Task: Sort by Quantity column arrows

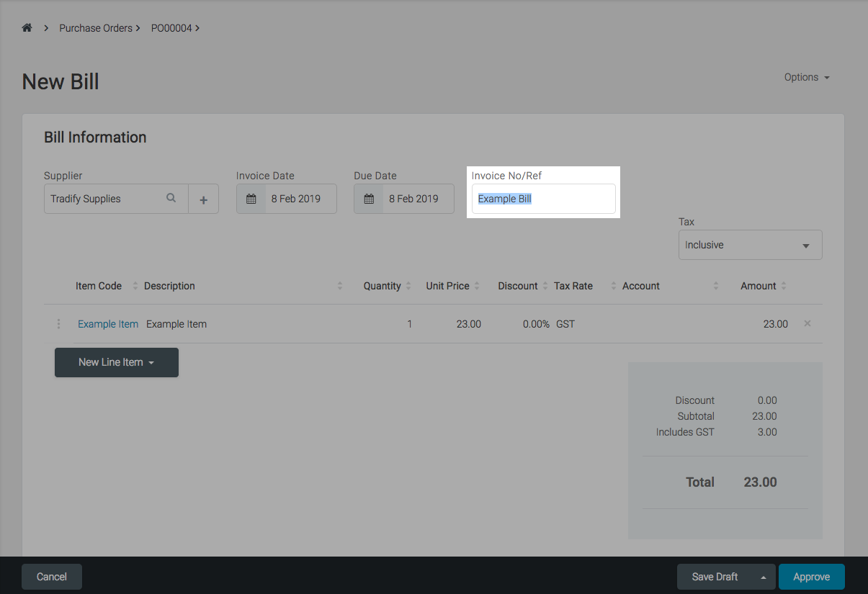Action: tap(408, 286)
